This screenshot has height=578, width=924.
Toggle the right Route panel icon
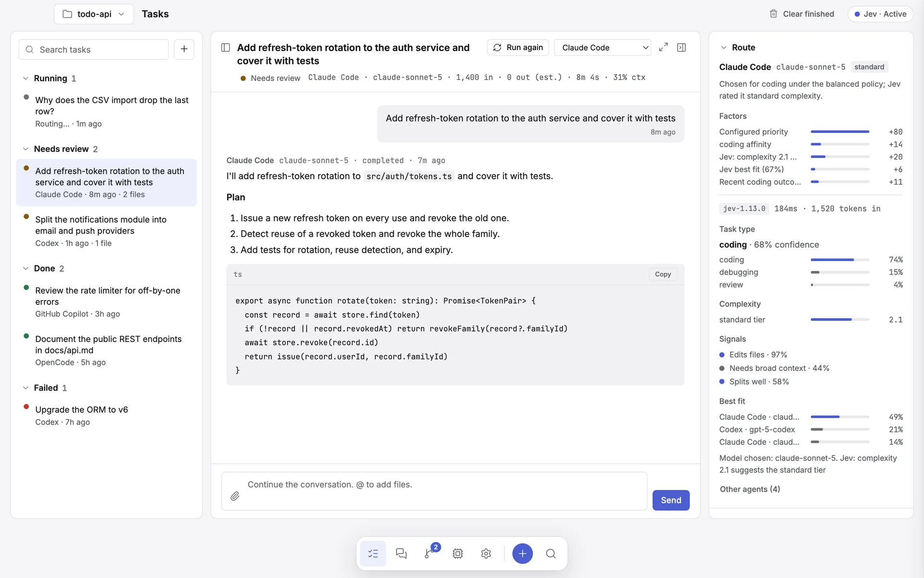pyautogui.click(x=681, y=47)
